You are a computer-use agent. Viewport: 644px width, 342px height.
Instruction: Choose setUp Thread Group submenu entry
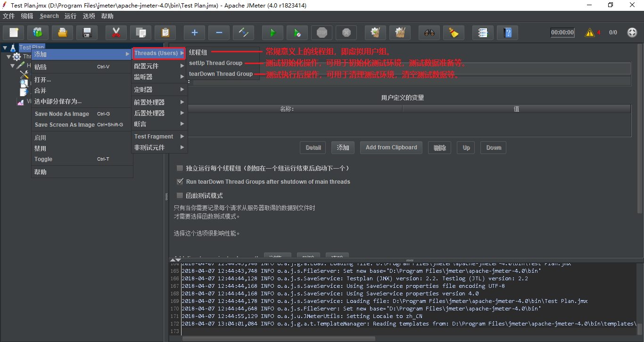click(x=223, y=63)
